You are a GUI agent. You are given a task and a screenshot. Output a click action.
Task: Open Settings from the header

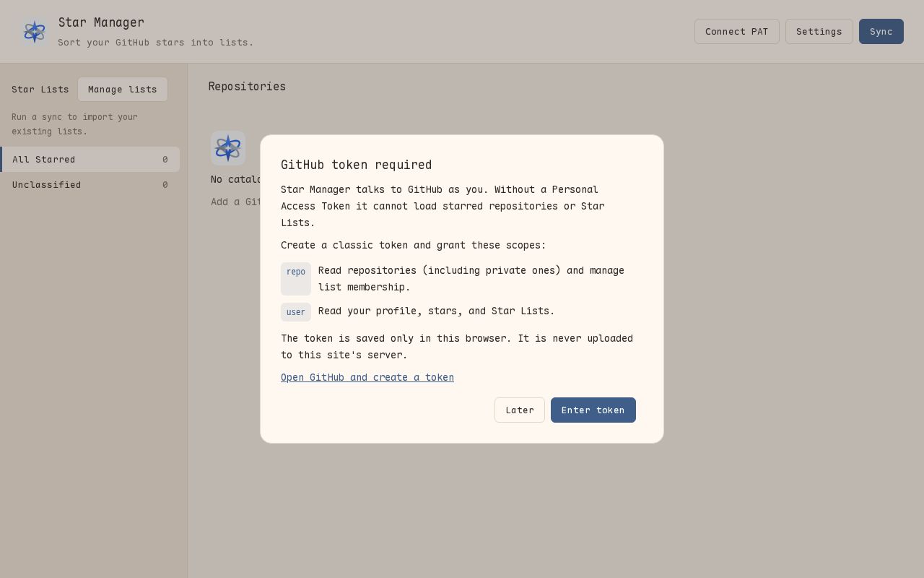point(819,32)
